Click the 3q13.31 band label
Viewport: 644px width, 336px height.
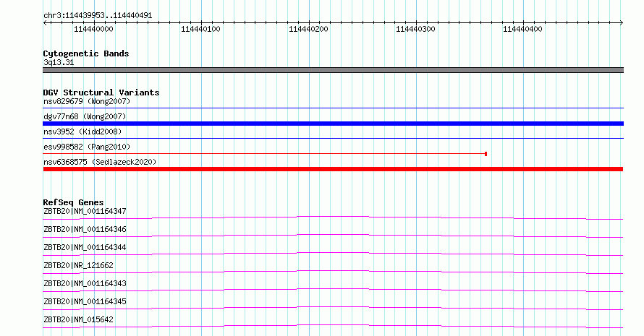coord(59,62)
